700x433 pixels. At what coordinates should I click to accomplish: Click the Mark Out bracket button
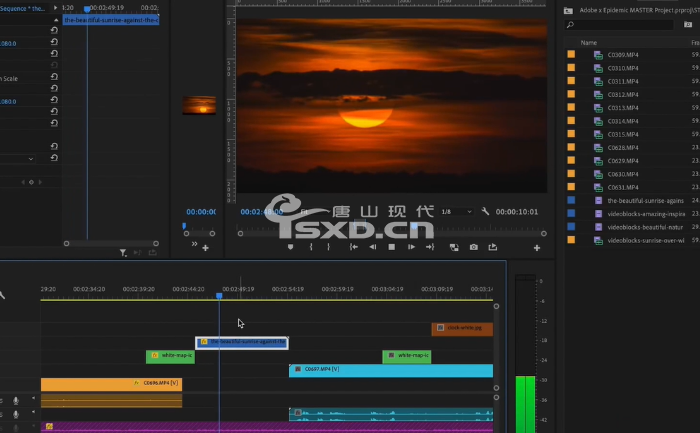329,247
